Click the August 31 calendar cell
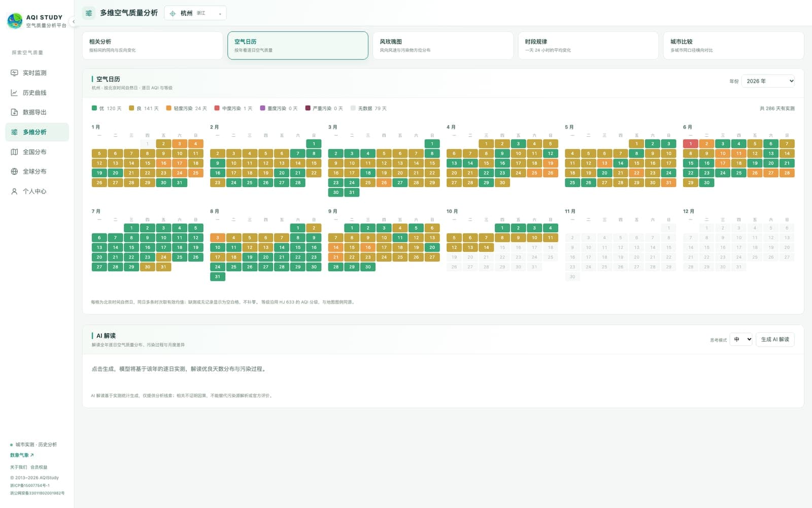The image size is (812, 508). (218, 277)
